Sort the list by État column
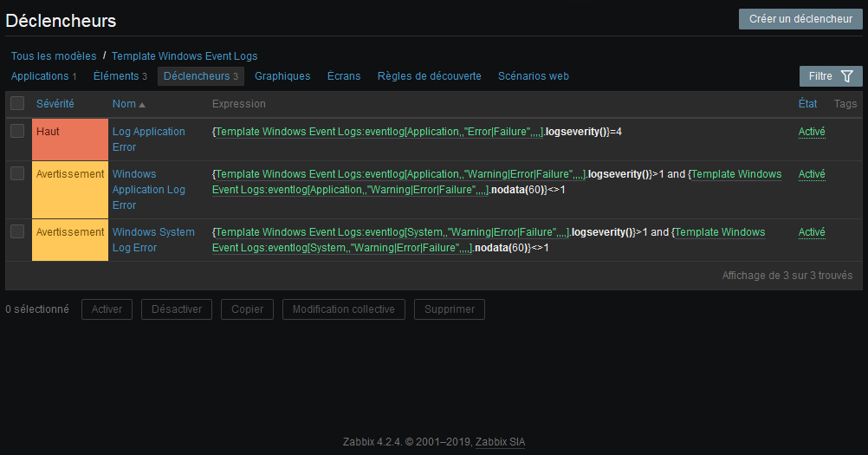Image resolution: width=868 pixels, height=455 pixels. [807, 103]
